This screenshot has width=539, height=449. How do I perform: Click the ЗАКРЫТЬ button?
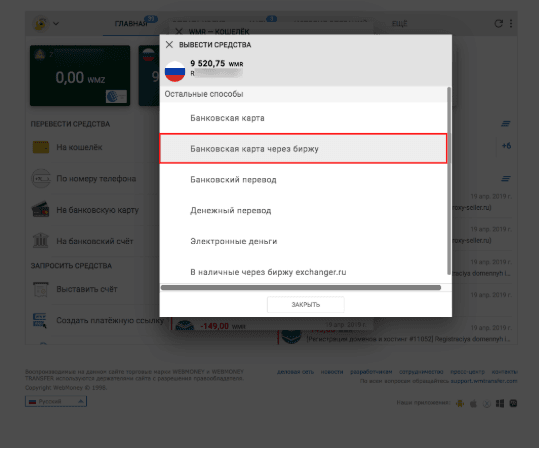[306, 305]
